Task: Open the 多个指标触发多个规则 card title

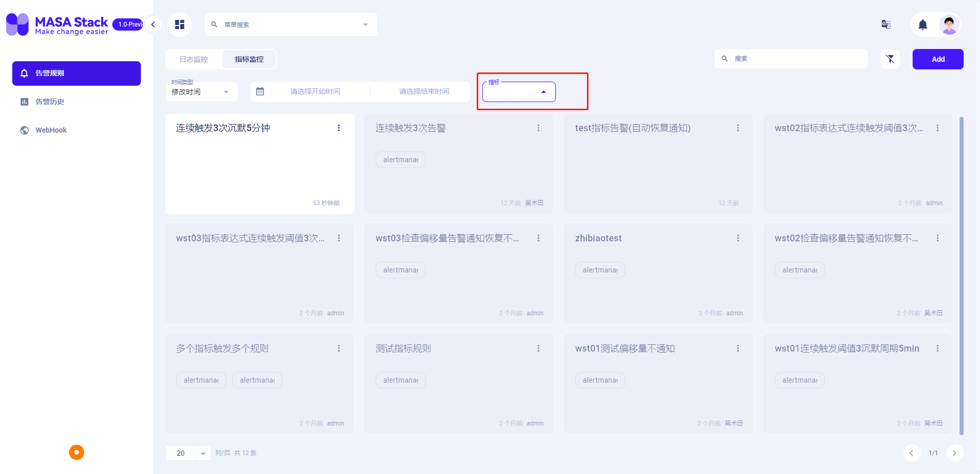Action: (x=222, y=348)
